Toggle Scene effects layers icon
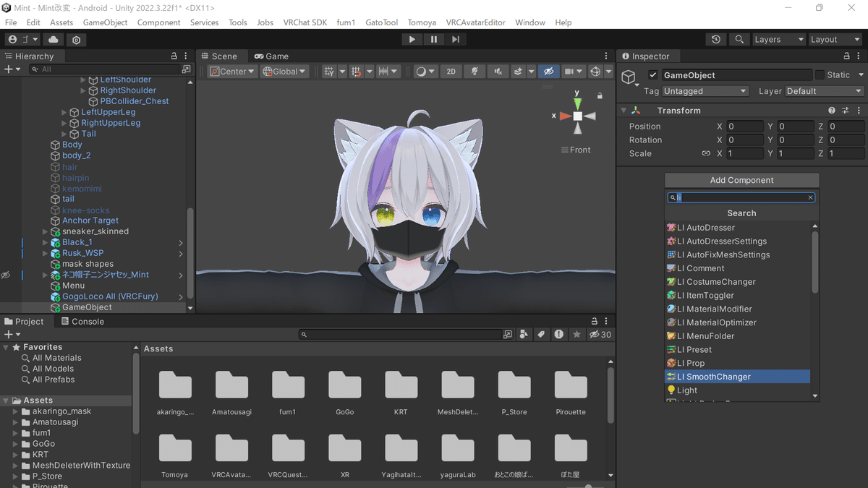This screenshot has height=488, width=868. pos(518,72)
